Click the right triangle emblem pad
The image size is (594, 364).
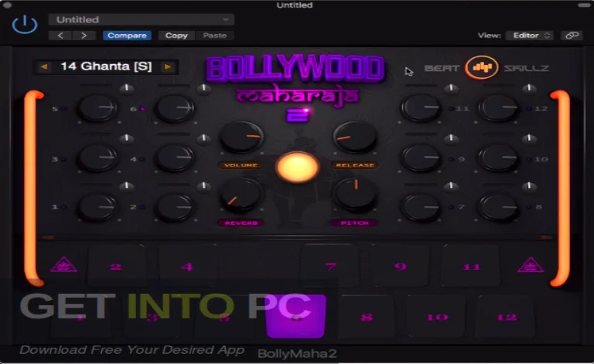tap(531, 264)
